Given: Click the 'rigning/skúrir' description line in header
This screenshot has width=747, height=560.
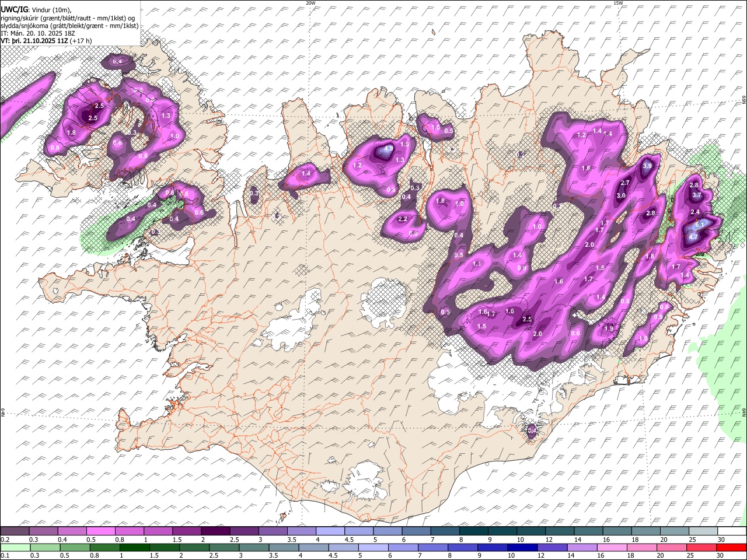Looking at the screenshot, I should tap(69, 18).
